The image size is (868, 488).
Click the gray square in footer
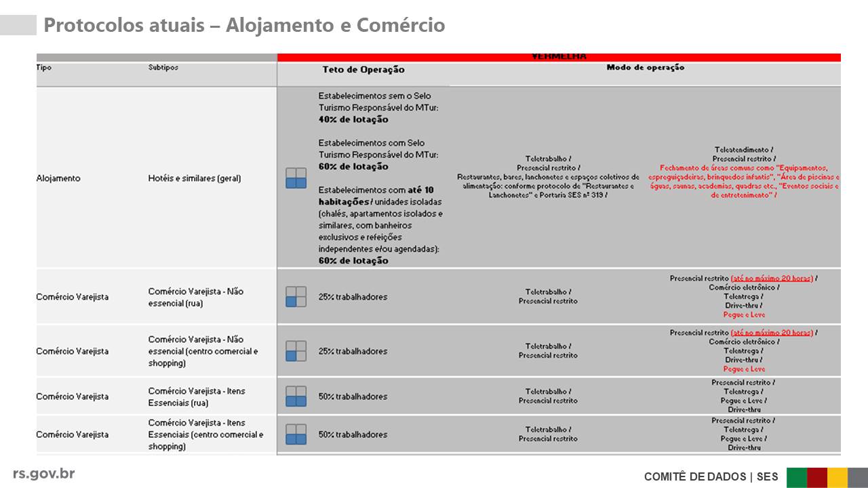858,477
